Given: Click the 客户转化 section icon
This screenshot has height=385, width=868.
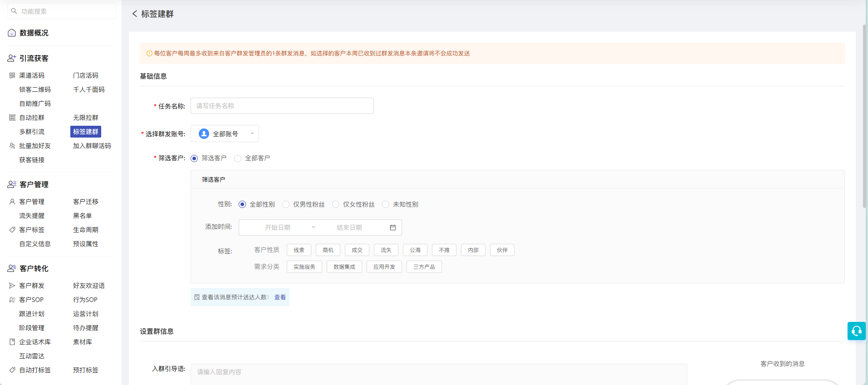Looking at the screenshot, I should pos(12,268).
